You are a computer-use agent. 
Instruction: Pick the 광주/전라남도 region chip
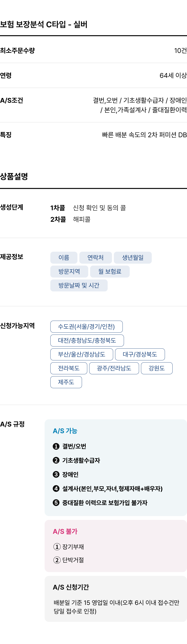click(x=114, y=368)
